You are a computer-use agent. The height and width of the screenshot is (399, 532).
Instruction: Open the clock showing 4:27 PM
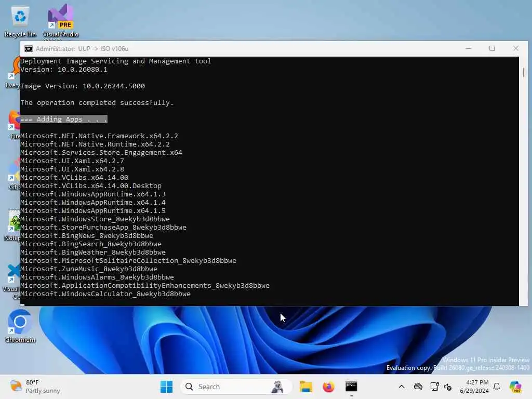[x=474, y=387]
